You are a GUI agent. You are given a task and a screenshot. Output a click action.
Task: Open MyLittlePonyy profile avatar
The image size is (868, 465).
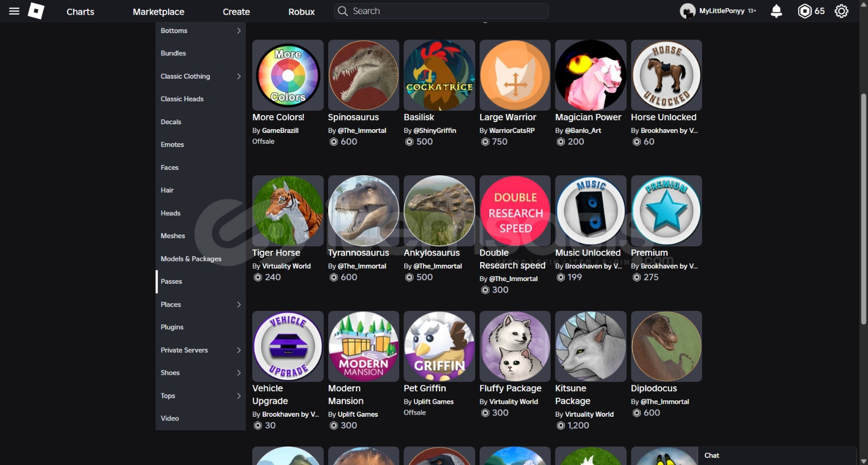pyautogui.click(x=687, y=11)
